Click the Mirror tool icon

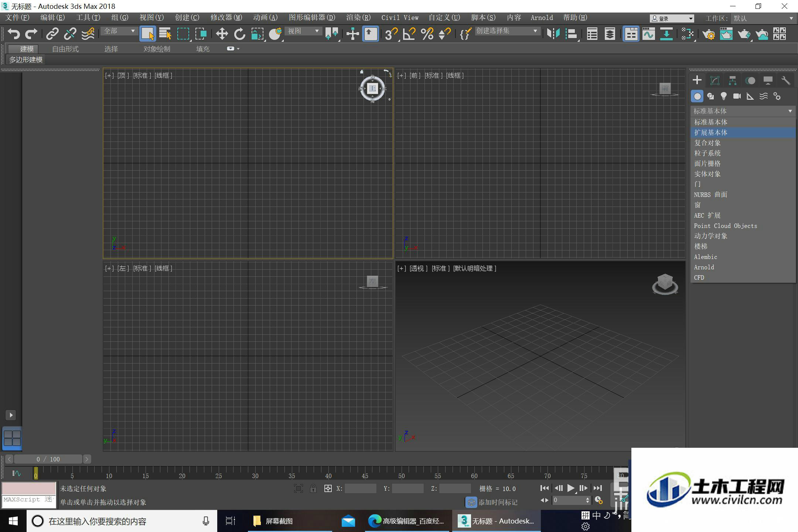click(x=553, y=34)
